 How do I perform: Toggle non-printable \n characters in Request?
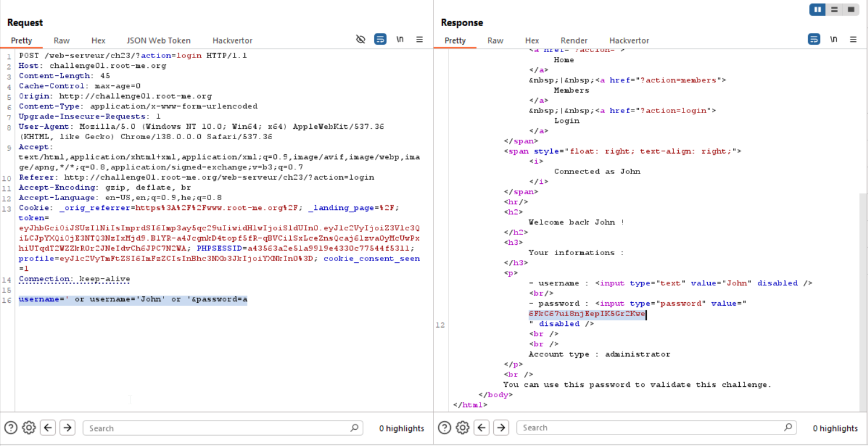(400, 39)
